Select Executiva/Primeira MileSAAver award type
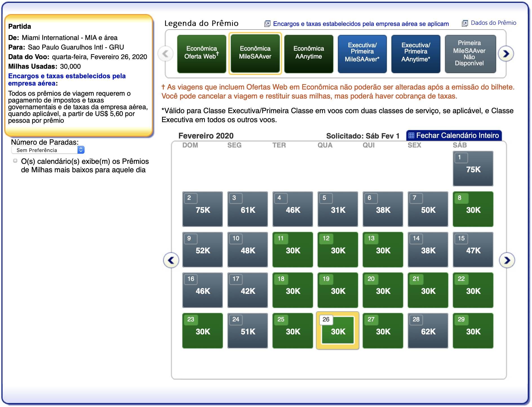 tap(362, 54)
